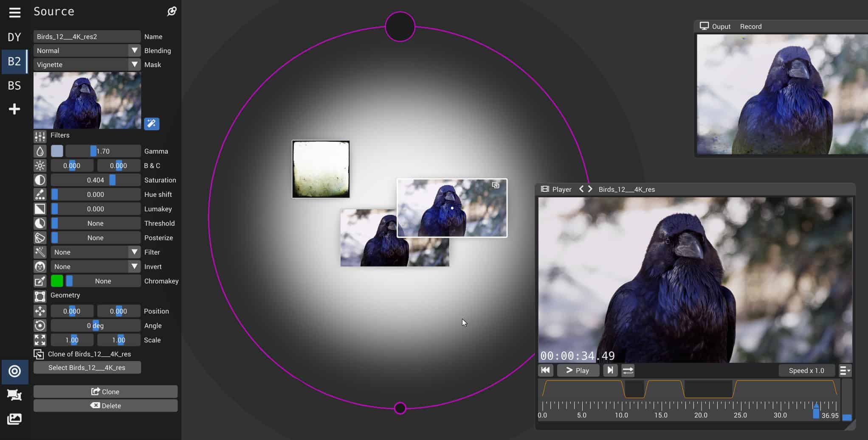The height and width of the screenshot is (440, 868).
Task: Select the BS source tab
Action: tap(14, 85)
